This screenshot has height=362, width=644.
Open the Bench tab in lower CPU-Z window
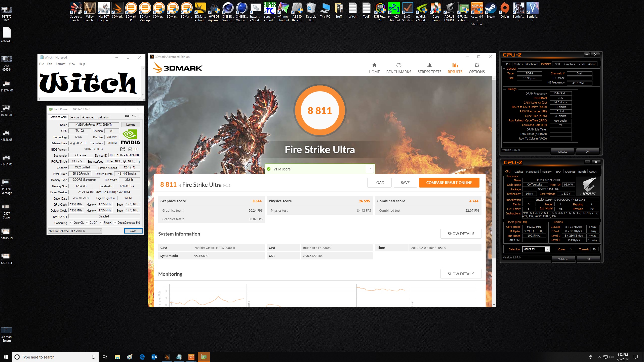pos(582,172)
